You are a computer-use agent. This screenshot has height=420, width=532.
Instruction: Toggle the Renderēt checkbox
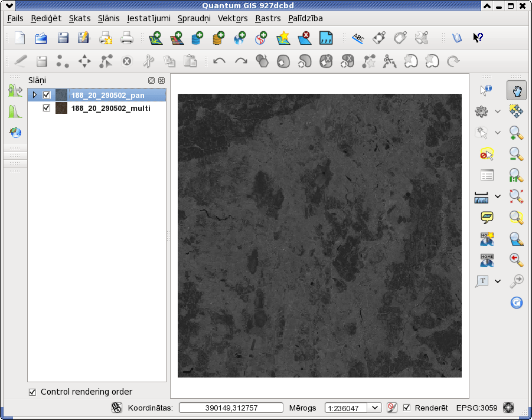[407, 408]
